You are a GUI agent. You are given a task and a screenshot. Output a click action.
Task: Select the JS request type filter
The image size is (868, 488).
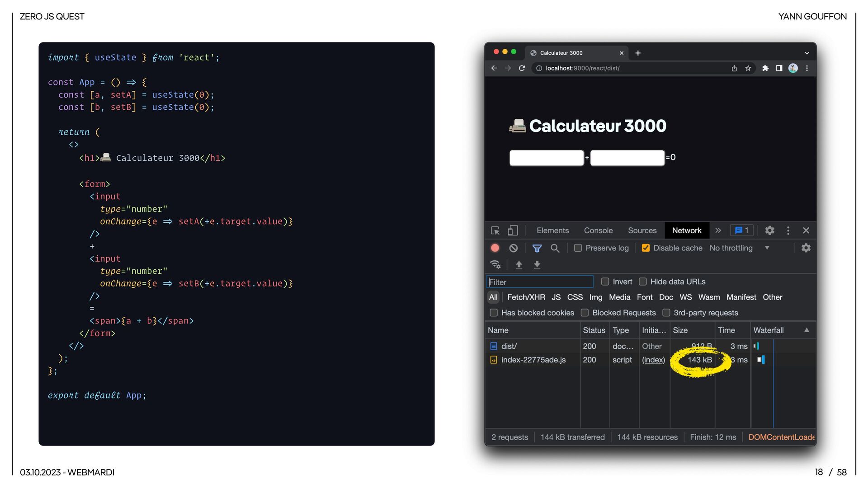coord(556,297)
